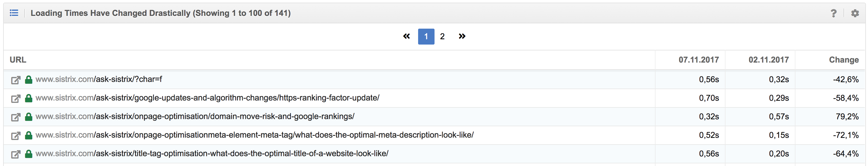Open external link icon for https-ranking-factor-update row

pos(15,99)
